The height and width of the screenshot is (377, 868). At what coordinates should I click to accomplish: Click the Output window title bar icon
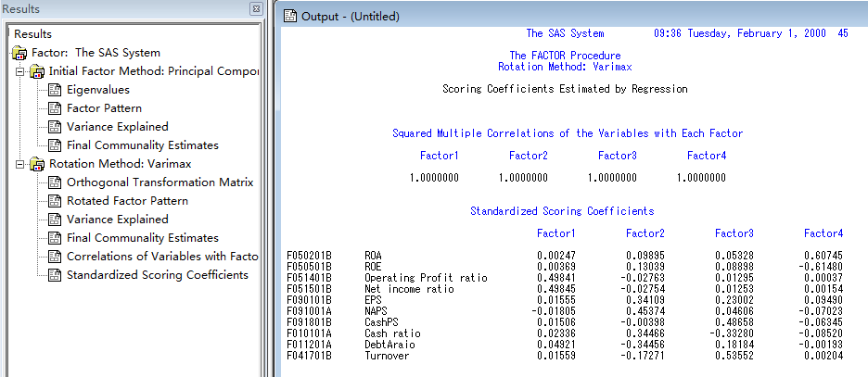[x=289, y=16]
